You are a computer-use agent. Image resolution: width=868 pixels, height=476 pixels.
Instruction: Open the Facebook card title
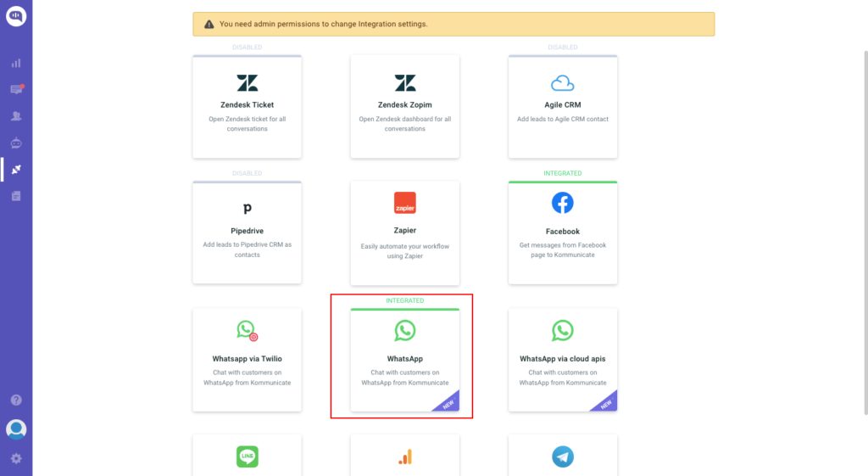(563, 232)
